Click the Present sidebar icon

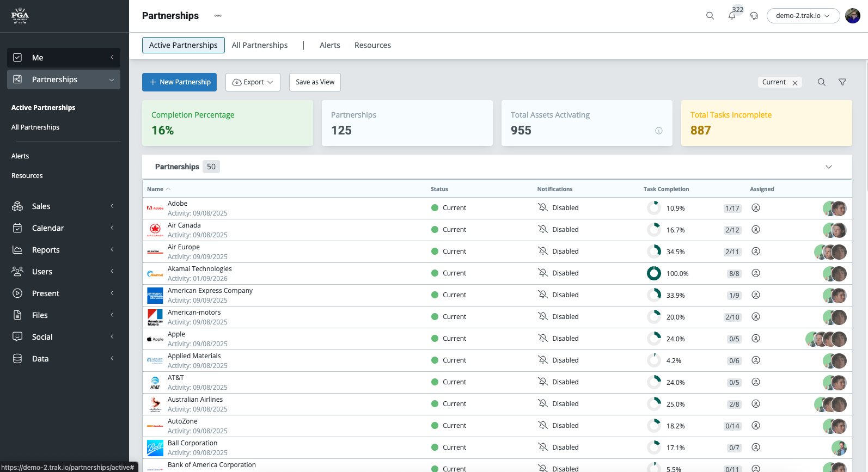17,293
